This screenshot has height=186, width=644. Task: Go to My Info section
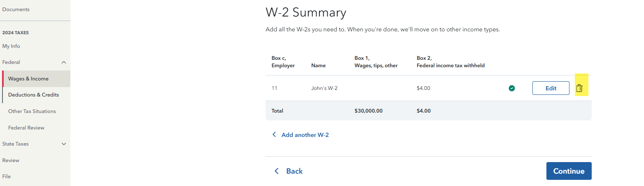point(11,46)
